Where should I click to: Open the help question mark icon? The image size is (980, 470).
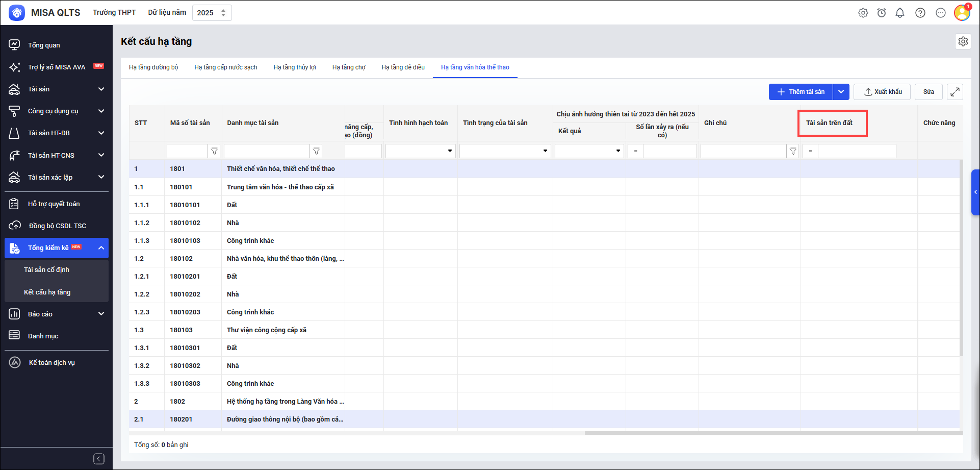920,13
